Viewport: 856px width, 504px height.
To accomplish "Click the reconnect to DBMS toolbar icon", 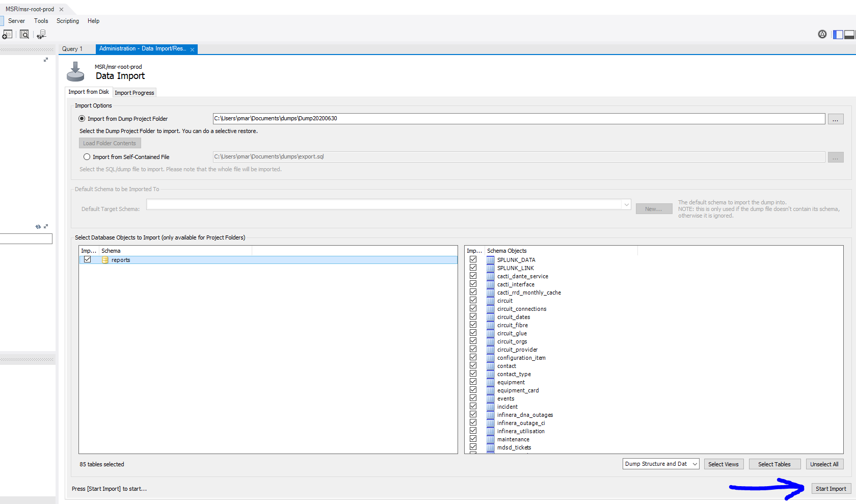I will coord(41,34).
